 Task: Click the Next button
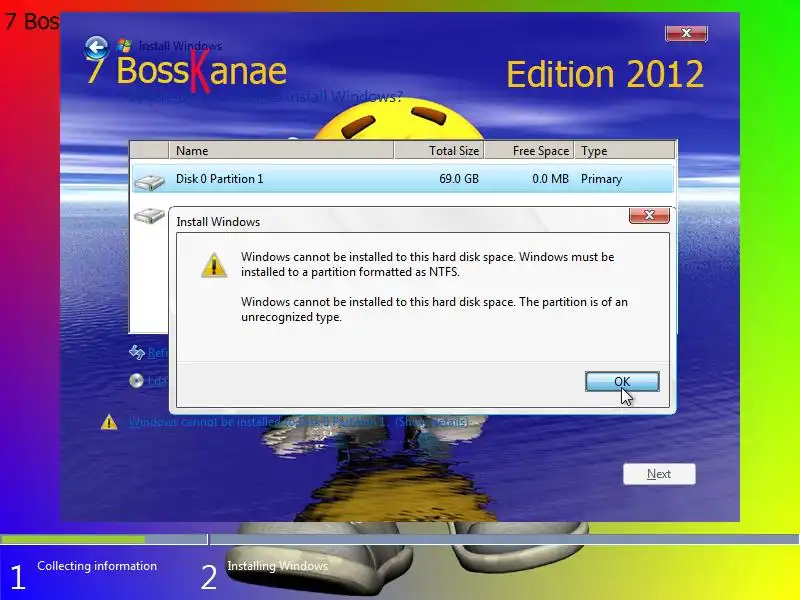[x=659, y=474]
